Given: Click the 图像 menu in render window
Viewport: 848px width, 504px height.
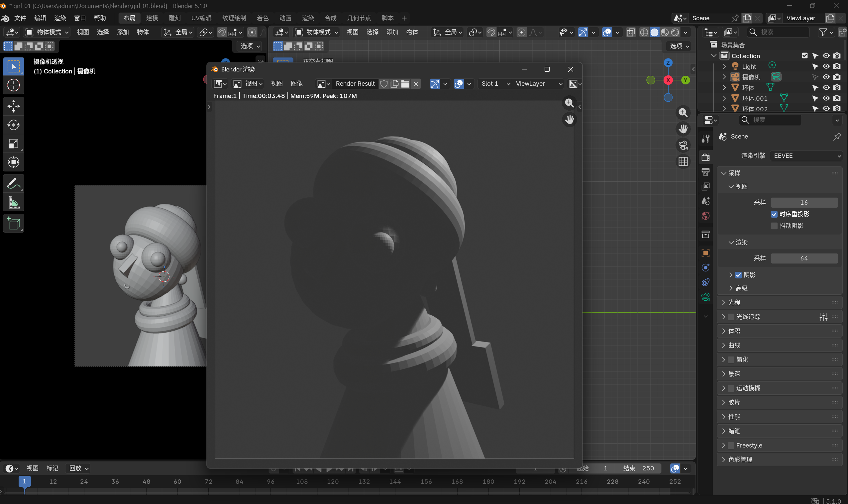Looking at the screenshot, I should (296, 84).
